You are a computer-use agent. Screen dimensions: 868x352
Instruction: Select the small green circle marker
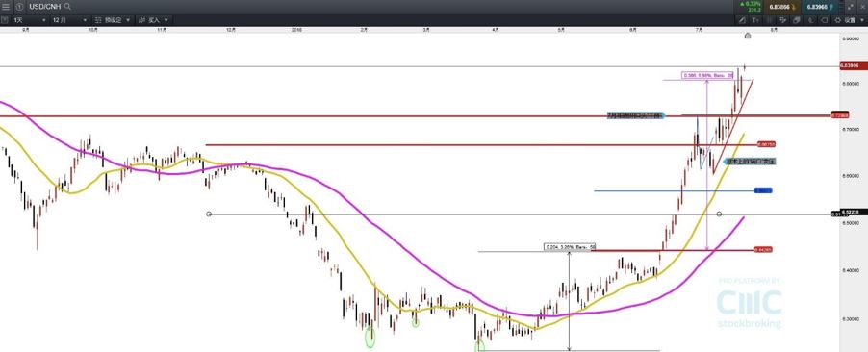[x=415, y=322]
